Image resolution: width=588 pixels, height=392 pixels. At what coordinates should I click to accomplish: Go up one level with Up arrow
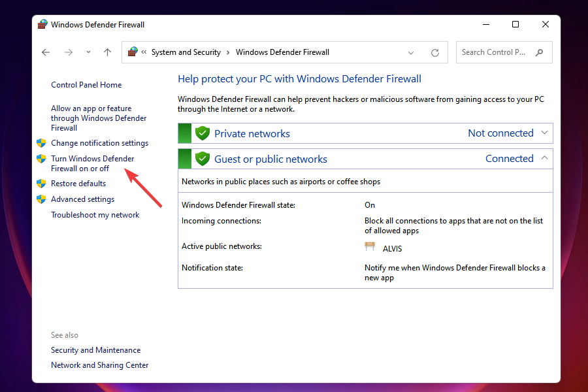pos(107,52)
